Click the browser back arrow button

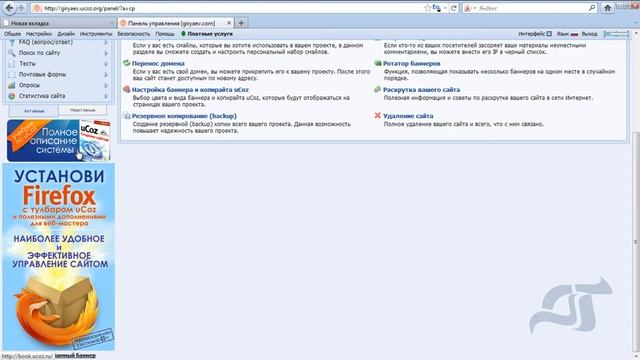coord(9,8)
